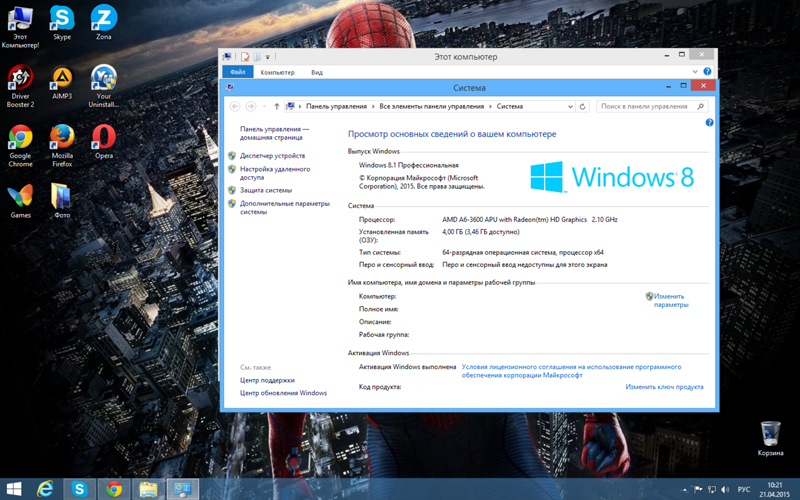
Task: Click Изменить параметры link
Action: click(671, 300)
